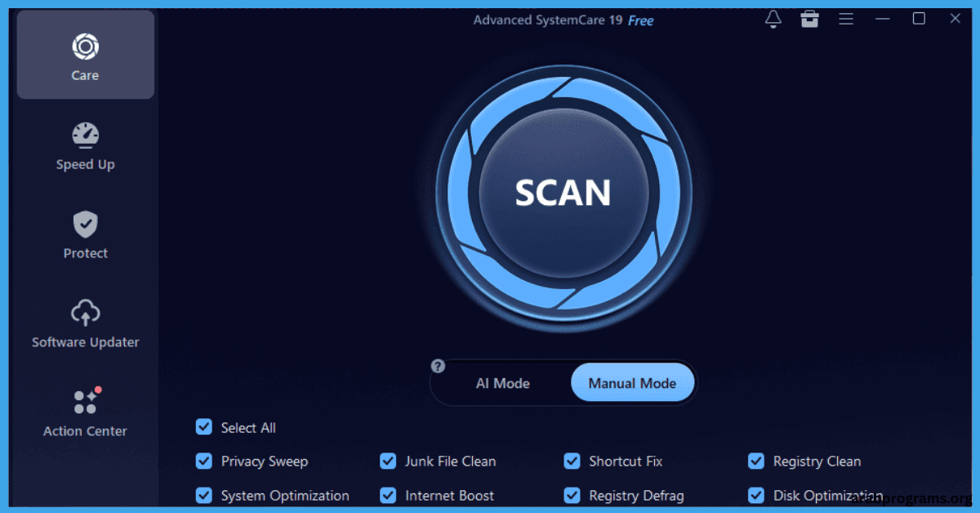Click the Free edition label

click(x=641, y=20)
